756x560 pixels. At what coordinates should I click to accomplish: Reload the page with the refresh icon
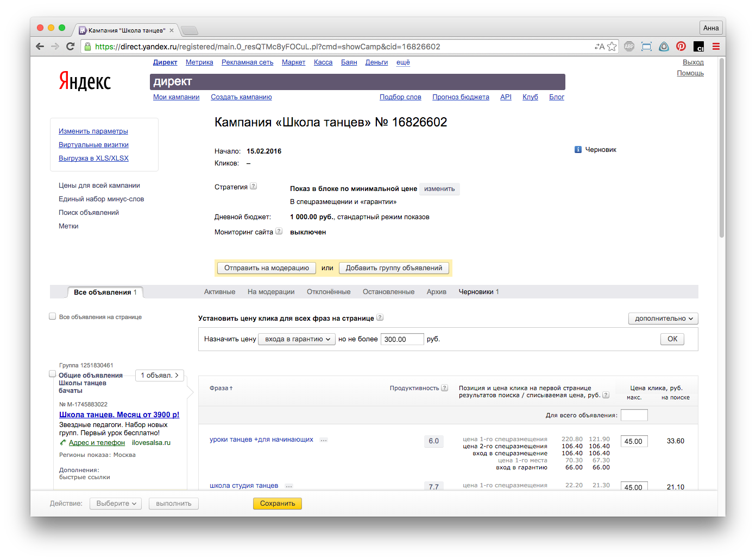click(x=70, y=47)
